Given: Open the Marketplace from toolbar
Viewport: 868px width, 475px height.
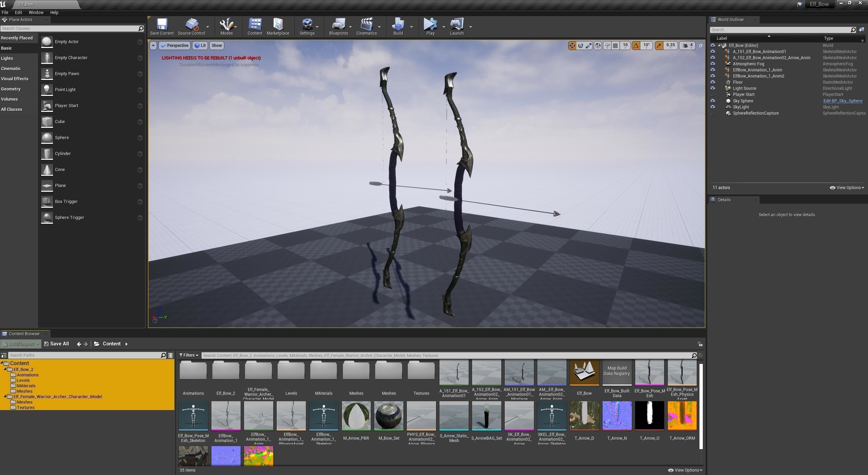Looking at the screenshot, I should (x=278, y=27).
